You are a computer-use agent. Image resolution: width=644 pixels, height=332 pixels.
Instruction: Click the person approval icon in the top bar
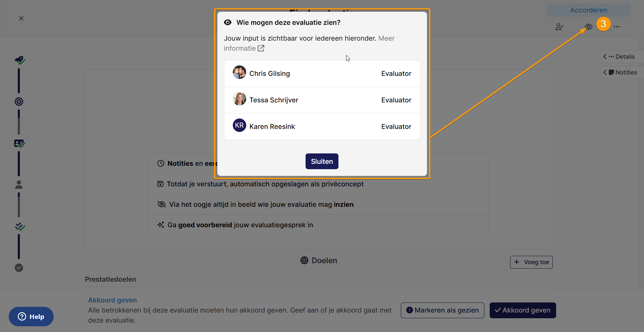559,27
